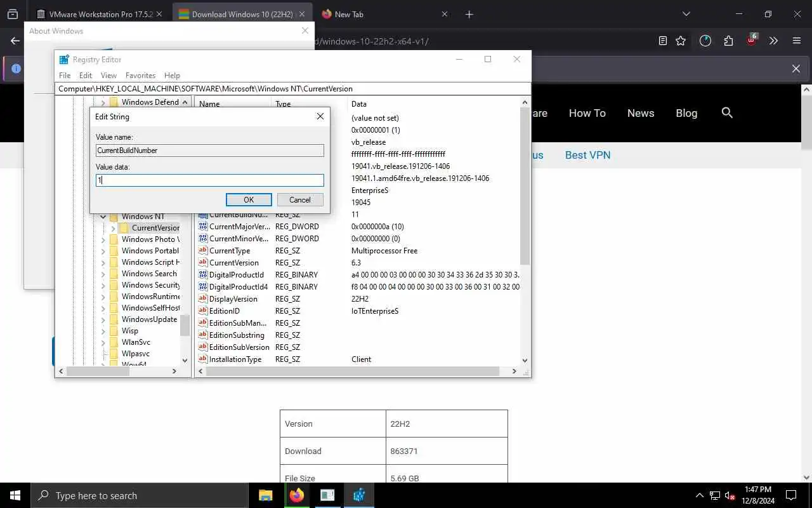Open a new Firefox tab with plus button
Screen dimensions: 812x508
pyautogui.click(x=469, y=14)
